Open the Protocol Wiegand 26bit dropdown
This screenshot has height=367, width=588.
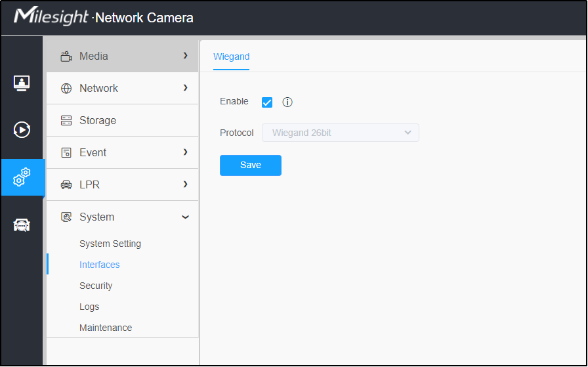pyautogui.click(x=340, y=133)
